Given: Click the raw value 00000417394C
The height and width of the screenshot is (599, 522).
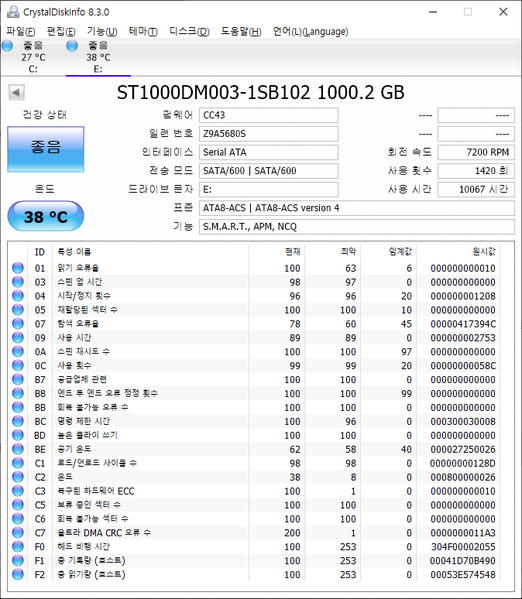Looking at the screenshot, I should 463,324.
